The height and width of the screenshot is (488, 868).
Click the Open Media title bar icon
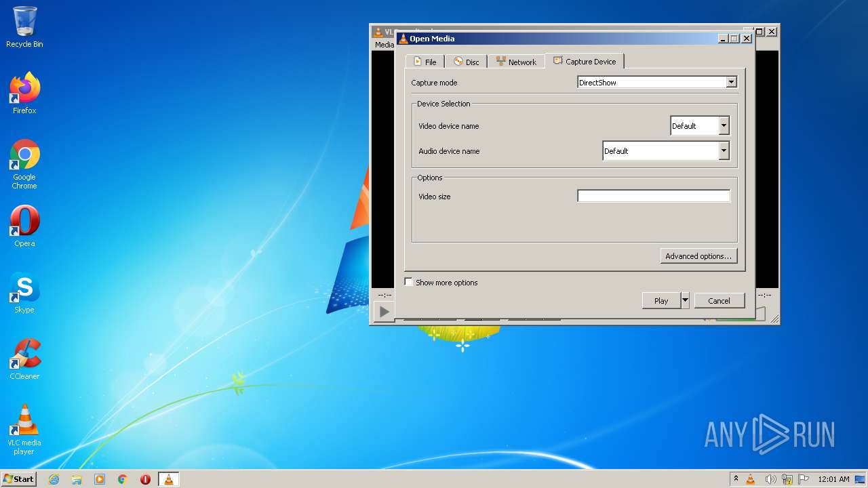403,39
